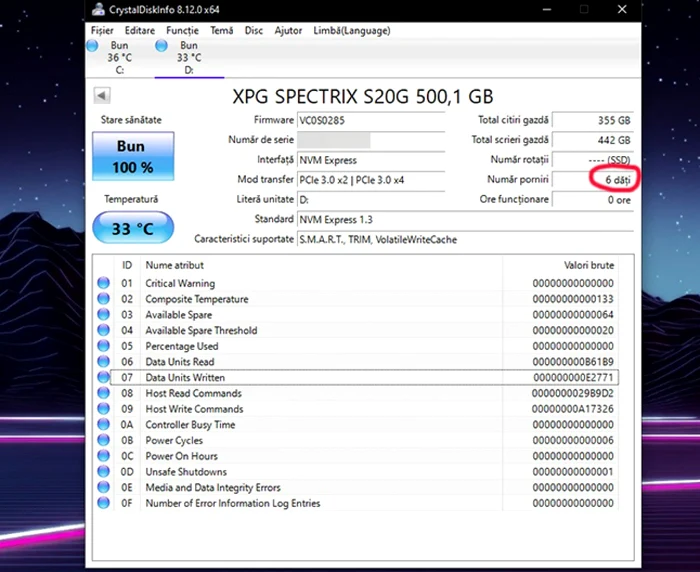The height and width of the screenshot is (572, 700).
Task: Click the status orb of Available Spare Threshold
Action: (103, 330)
